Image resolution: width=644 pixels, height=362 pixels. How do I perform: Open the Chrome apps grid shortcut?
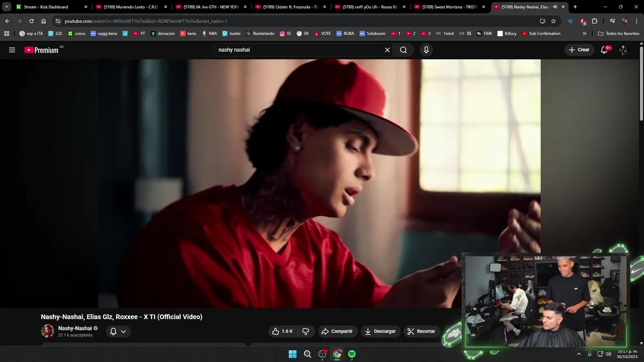(7, 34)
